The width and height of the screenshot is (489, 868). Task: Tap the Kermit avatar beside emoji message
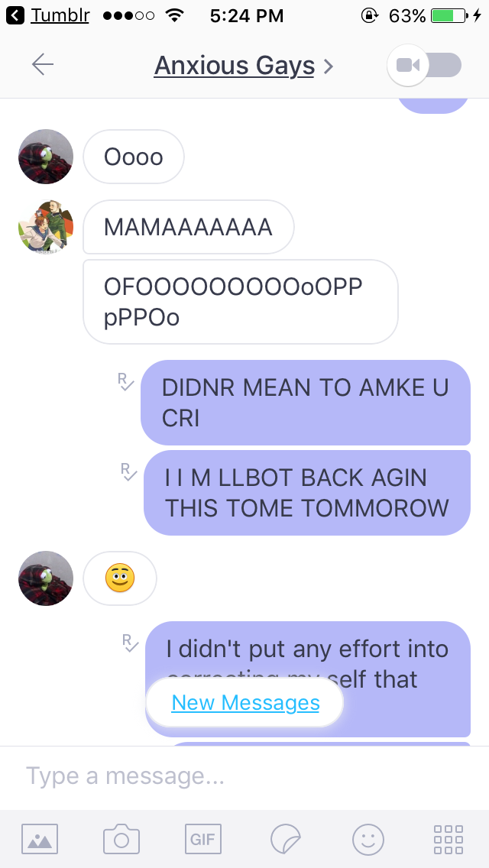click(46, 578)
